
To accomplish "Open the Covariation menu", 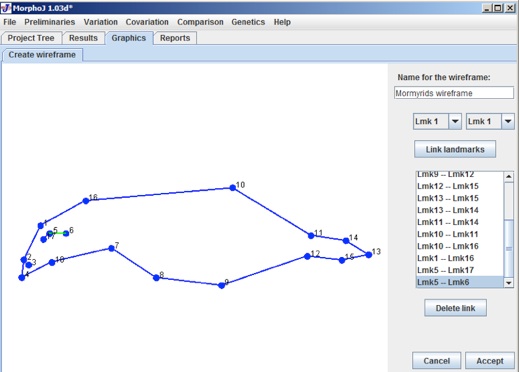I will tap(147, 22).
